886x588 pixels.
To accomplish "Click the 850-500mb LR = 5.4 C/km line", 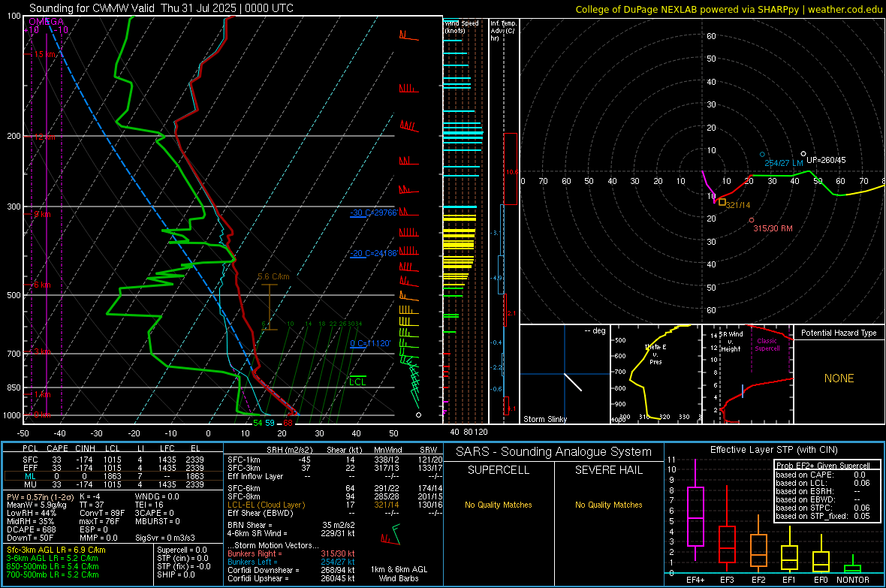I will 53,566.
